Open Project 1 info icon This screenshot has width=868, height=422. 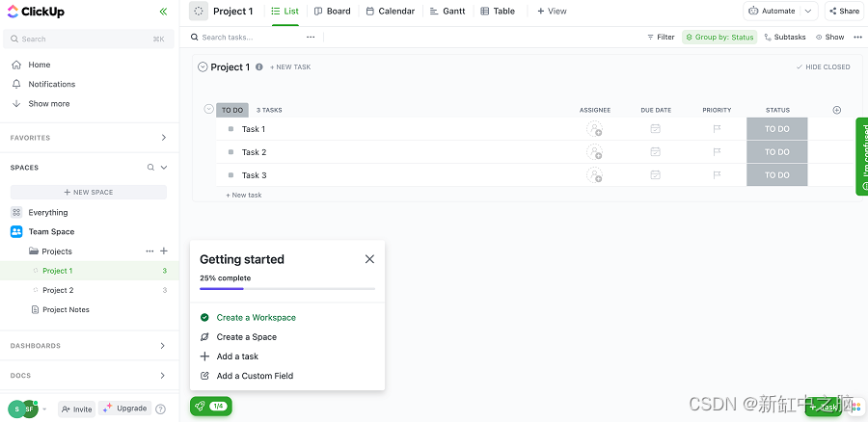coord(259,67)
